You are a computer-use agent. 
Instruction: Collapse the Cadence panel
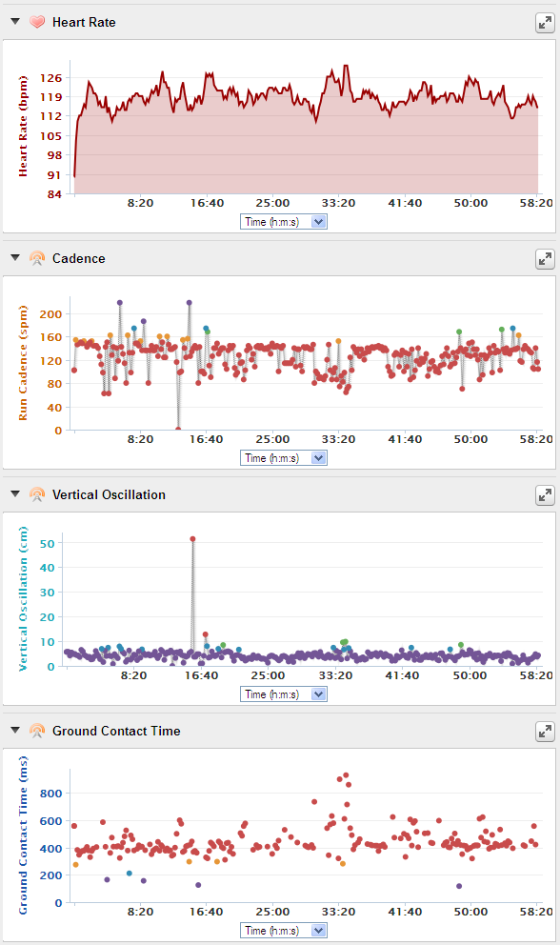pos(15,257)
